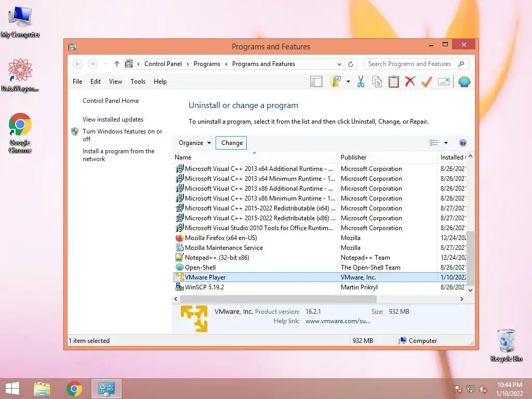532x399 pixels.
Task: Sort list by Name column header
Action: 254,157
